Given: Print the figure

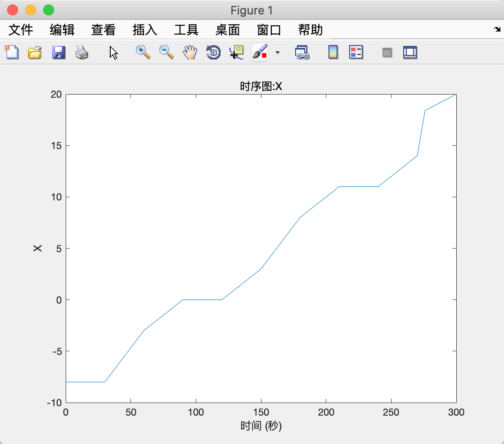Looking at the screenshot, I should pos(82,52).
